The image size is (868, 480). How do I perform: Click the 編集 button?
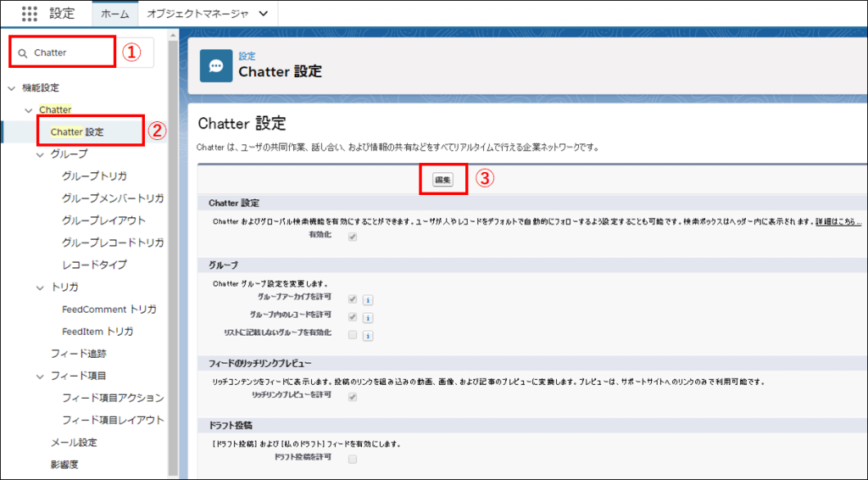442,180
